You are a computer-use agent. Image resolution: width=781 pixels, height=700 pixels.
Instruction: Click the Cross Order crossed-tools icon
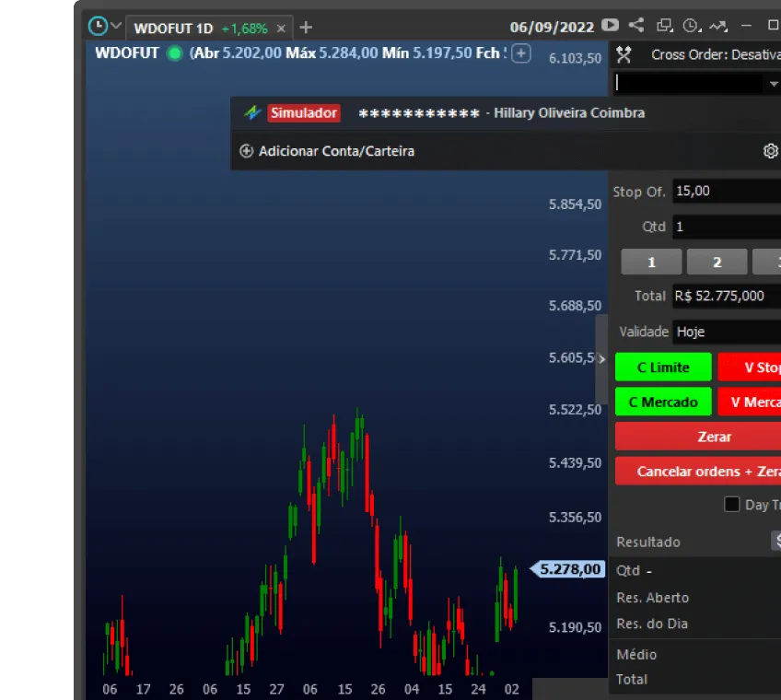[625, 53]
